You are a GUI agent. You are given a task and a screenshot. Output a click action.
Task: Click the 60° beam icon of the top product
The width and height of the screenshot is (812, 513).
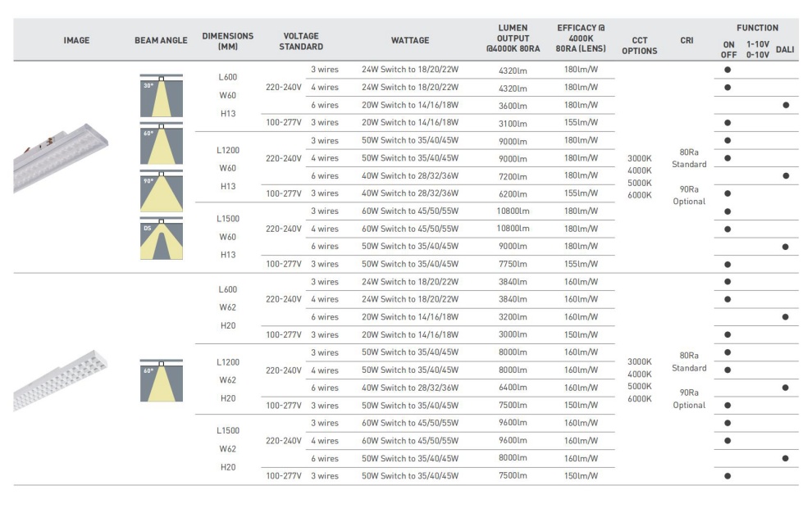click(x=161, y=145)
